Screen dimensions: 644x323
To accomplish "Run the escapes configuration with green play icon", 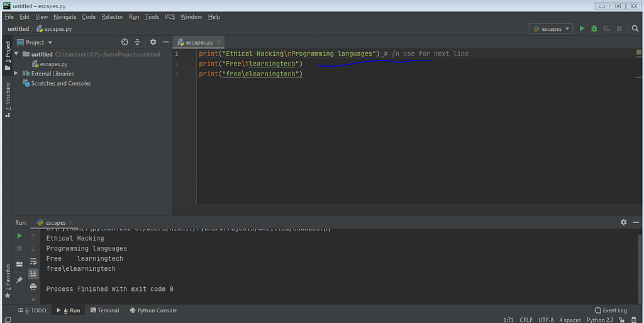I will tap(582, 29).
